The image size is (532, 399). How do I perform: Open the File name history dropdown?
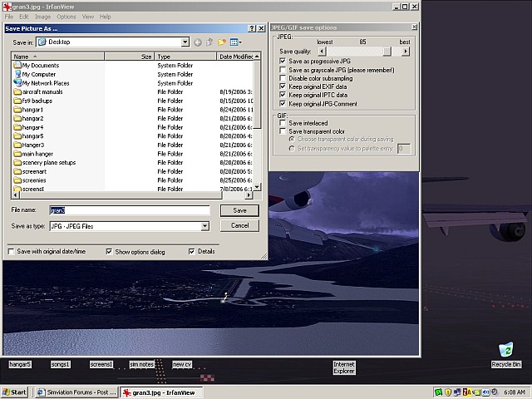pyautogui.click(x=204, y=210)
